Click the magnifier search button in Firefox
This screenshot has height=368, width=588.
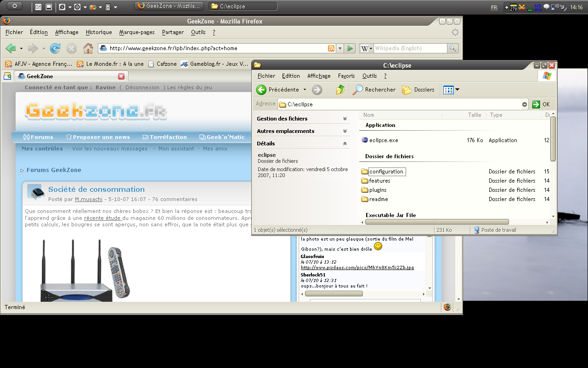click(x=452, y=48)
